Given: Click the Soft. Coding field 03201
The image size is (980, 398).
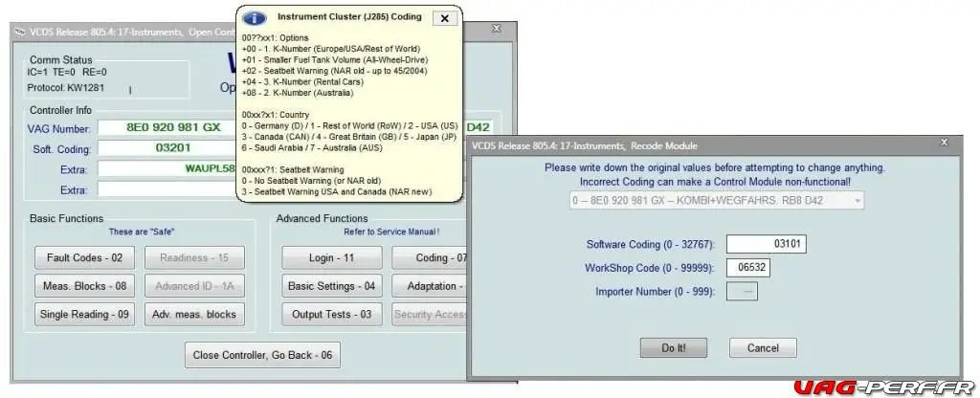Looking at the screenshot, I should pyautogui.click(x=167, y=148).
